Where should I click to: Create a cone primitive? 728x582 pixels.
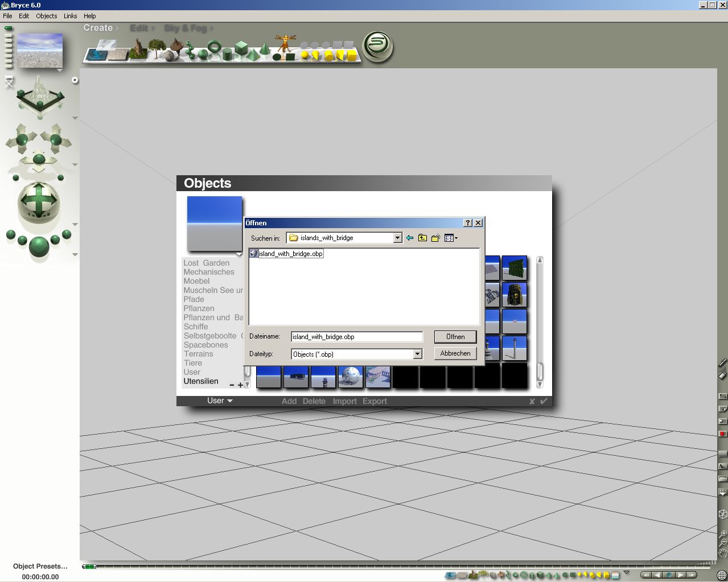click(x=265, y=49)
